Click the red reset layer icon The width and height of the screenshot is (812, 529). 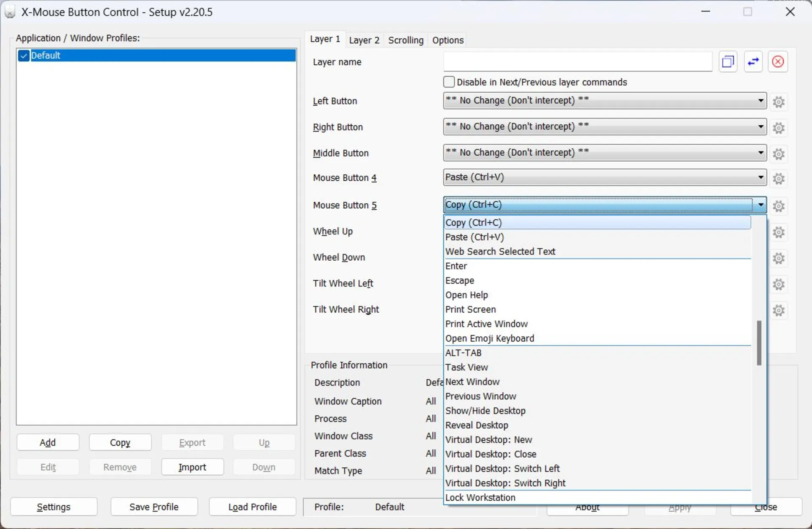(x=778, y=62)
